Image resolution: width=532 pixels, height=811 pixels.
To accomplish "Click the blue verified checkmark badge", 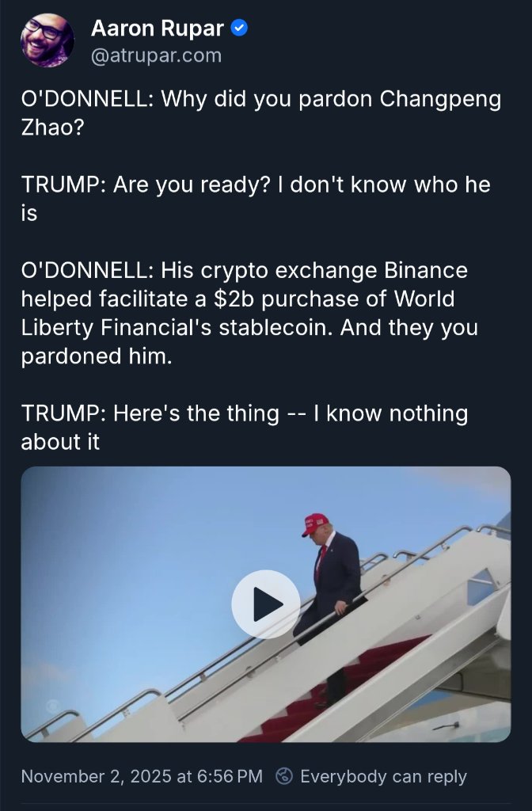I will tap(240, 29).
